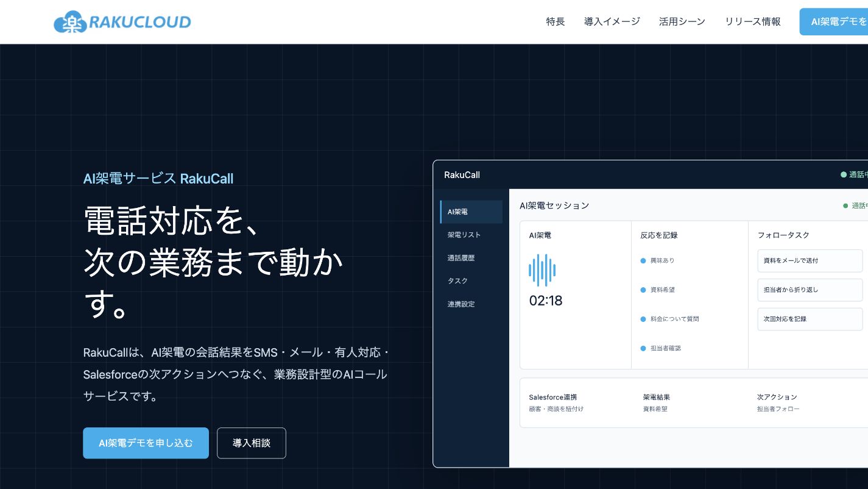Click AI架電サービス RakuCall subtitle
This screenshot has width=868, height=489.
tap(158, 179)
